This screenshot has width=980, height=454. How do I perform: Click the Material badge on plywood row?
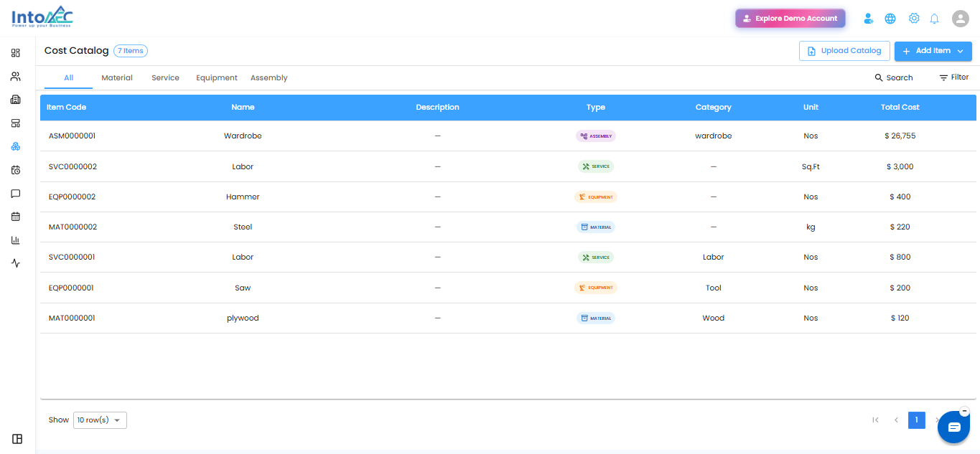tap(596, 318)
